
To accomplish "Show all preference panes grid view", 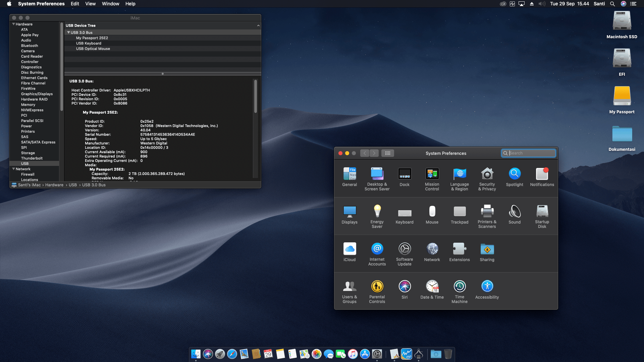I will [388, 153].
